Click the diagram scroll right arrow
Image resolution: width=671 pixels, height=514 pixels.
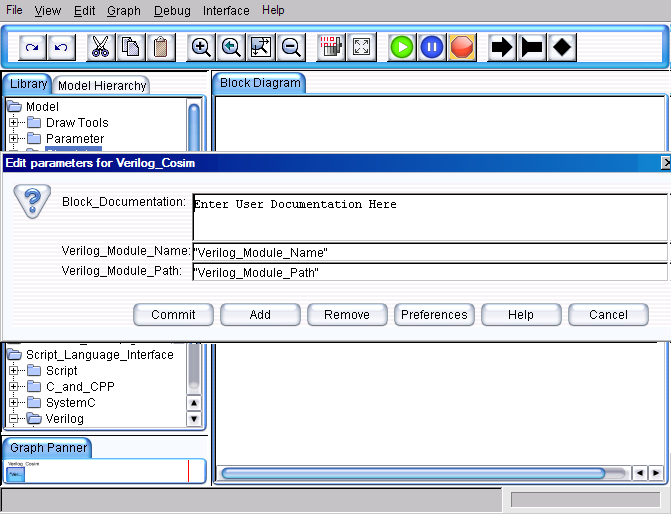point(656,473)
